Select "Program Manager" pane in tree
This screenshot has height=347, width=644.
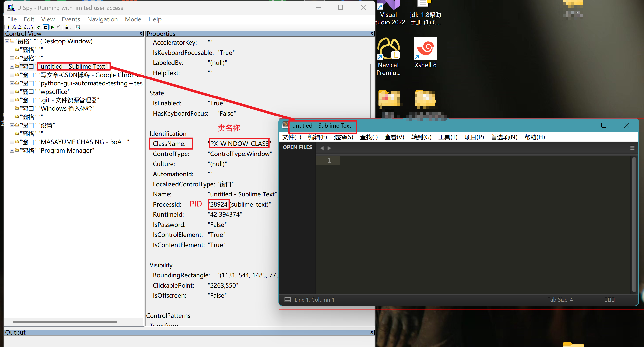(x=66, y=151)
